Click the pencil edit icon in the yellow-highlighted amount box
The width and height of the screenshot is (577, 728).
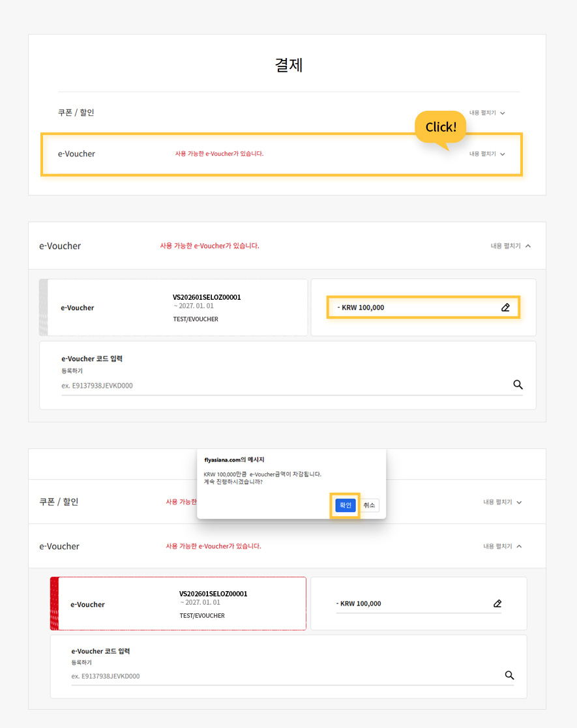click(x=505, y=307)
